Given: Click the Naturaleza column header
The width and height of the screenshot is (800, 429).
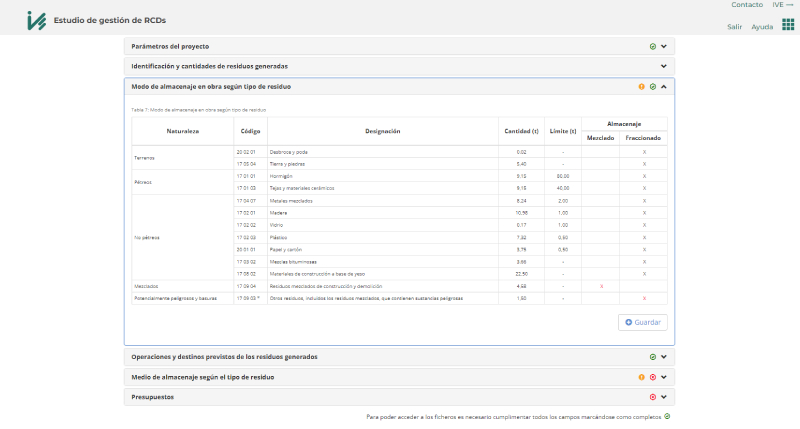Looking at the screenshot, I should (x=183, y=131).
